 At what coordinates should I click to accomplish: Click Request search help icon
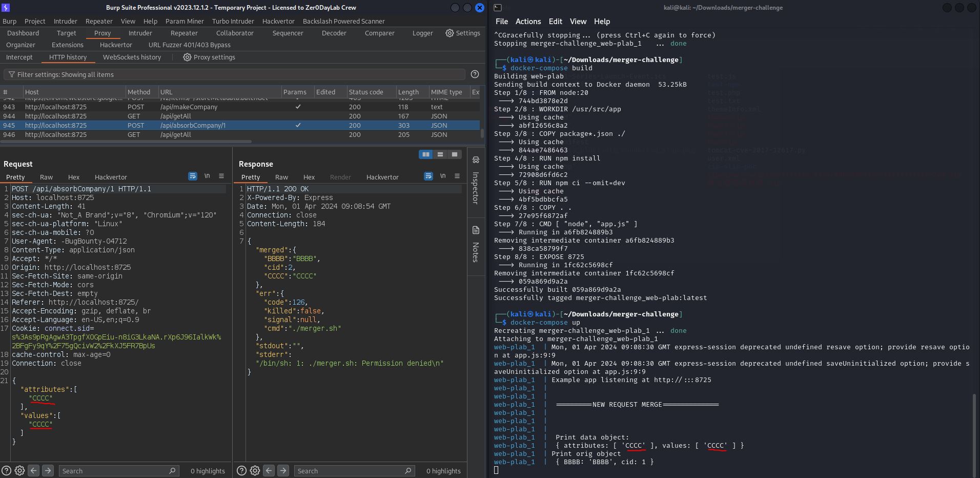point(6,470)
